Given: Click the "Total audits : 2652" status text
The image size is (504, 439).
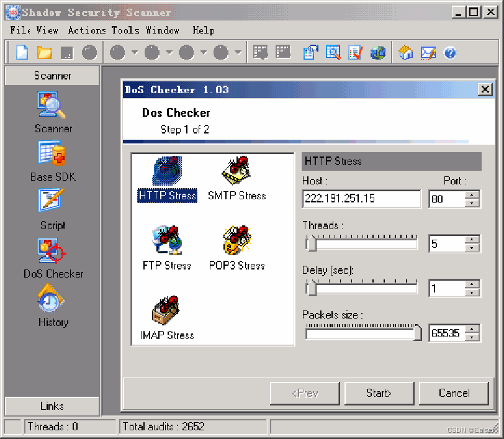Looking at the screenshot, I should pyautogui.click(x=163, y=427).
